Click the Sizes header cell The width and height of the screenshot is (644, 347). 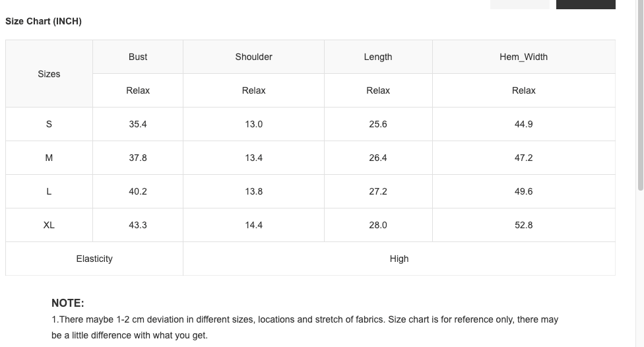click(49, 74)
